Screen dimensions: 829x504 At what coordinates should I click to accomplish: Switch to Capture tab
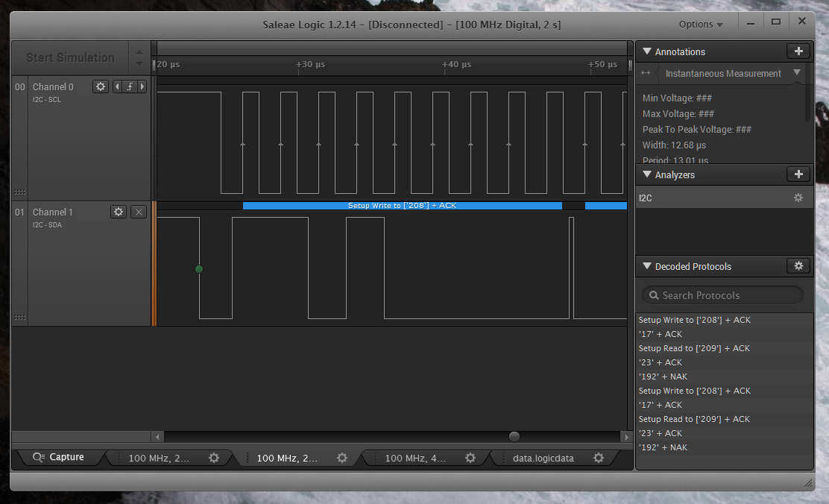(58, 457)
